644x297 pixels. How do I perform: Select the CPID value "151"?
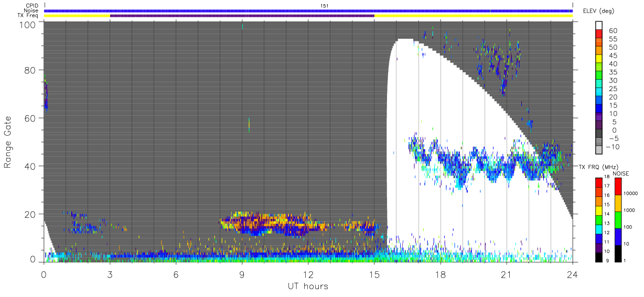tap(324, 6)
